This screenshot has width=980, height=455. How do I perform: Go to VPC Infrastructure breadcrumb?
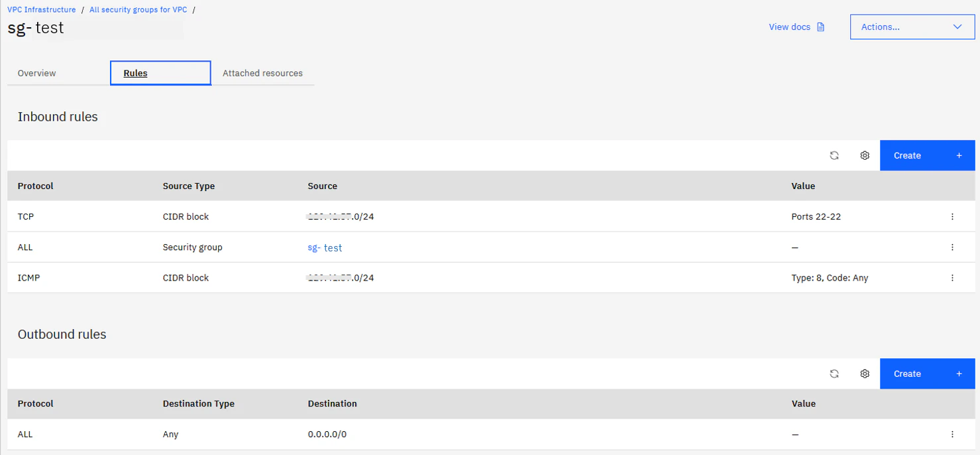42,10
